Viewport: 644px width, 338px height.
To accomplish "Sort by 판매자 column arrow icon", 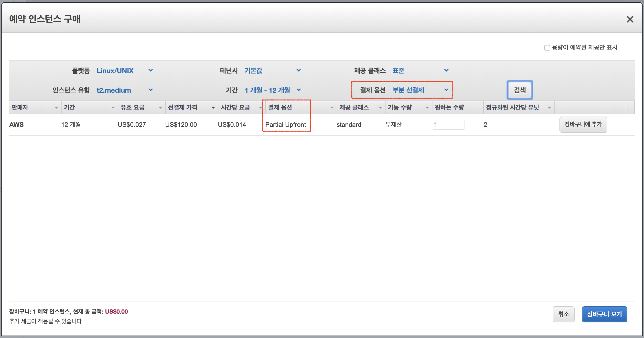I will tap(56, 108).
